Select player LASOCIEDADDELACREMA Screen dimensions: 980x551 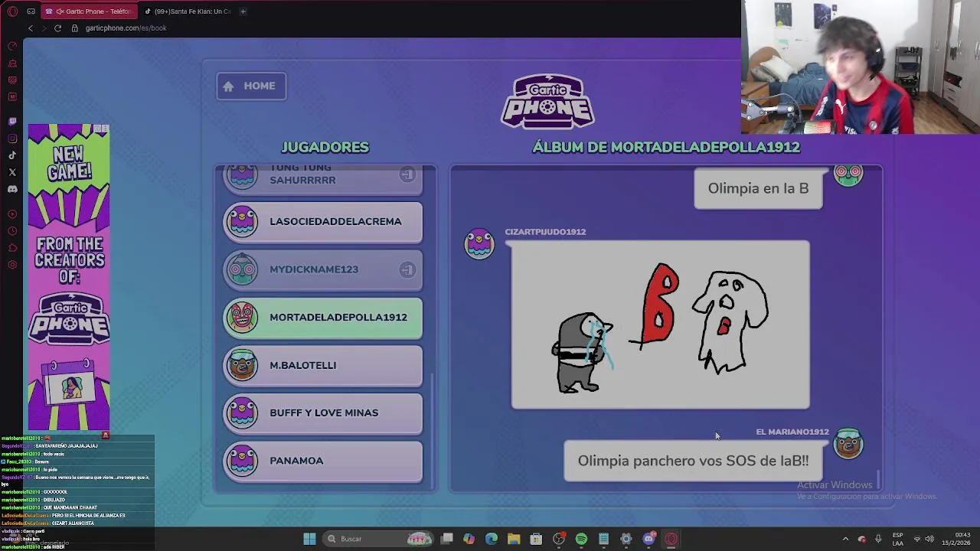click(322, 222)
